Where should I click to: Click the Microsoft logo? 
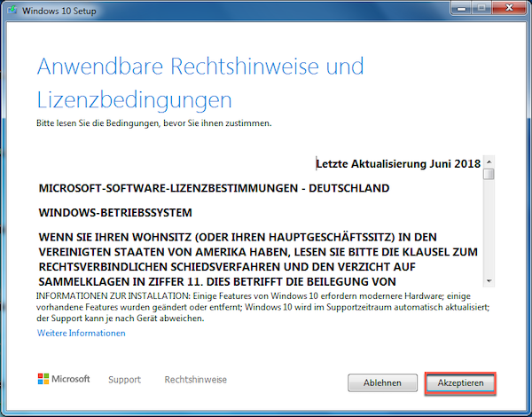pyautogui.click(x=64, y=379)
